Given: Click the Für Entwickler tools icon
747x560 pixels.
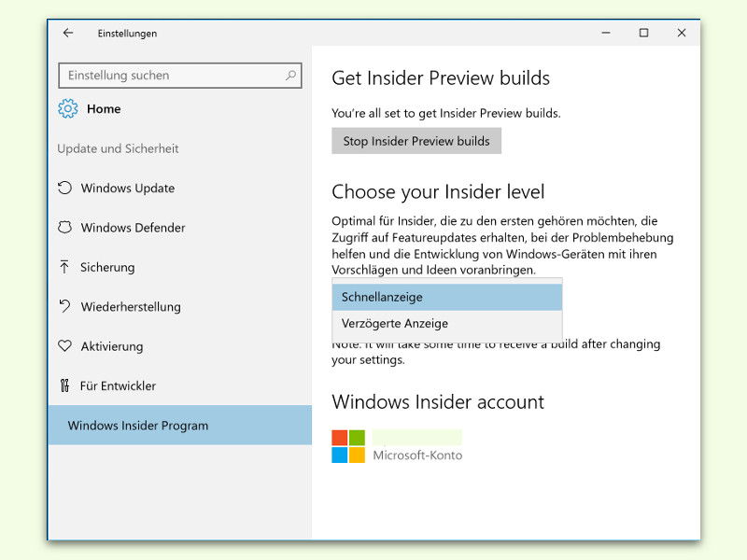Looking at the screenshot, I should 64,385.
